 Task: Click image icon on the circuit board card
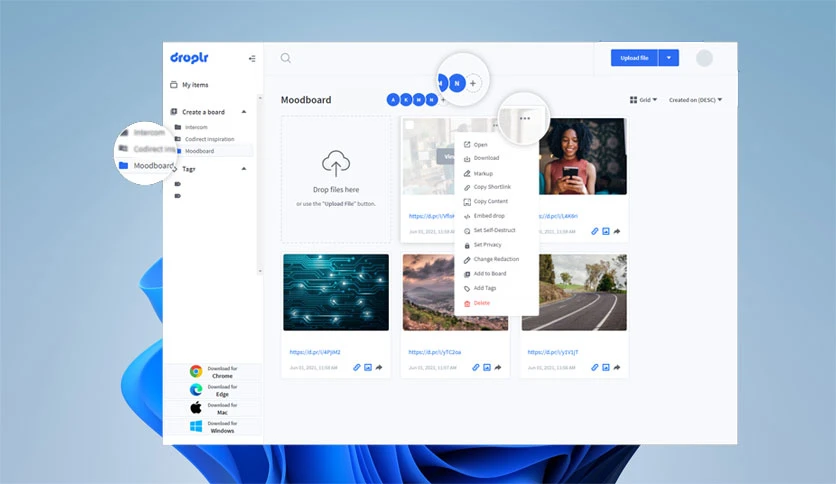pyautogui.click(x=368, y=367)
